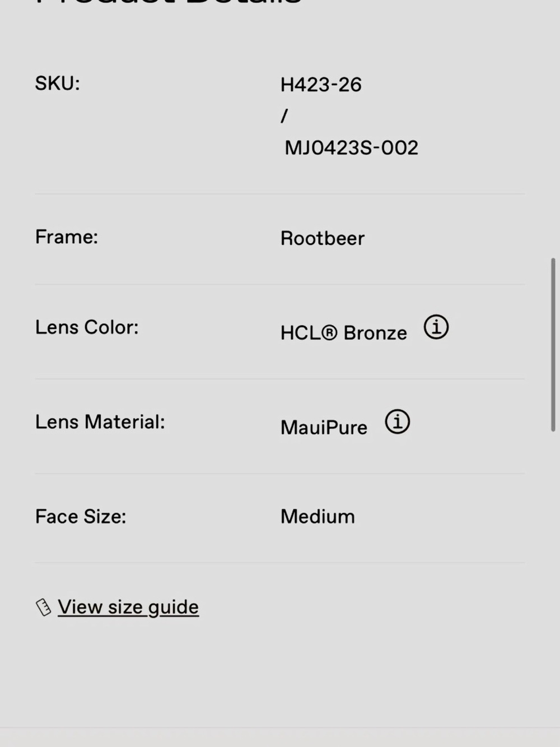
Task: Click the Face Size: label
Action: click(81, 517)
